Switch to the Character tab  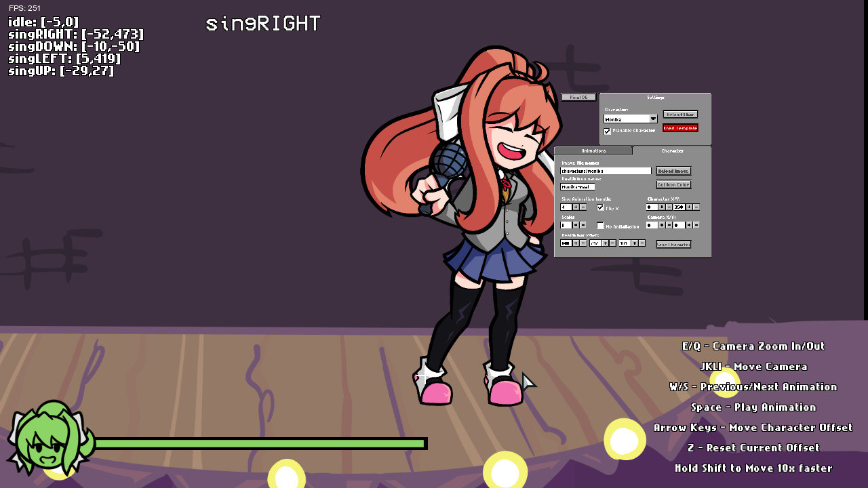pos(671,150)
